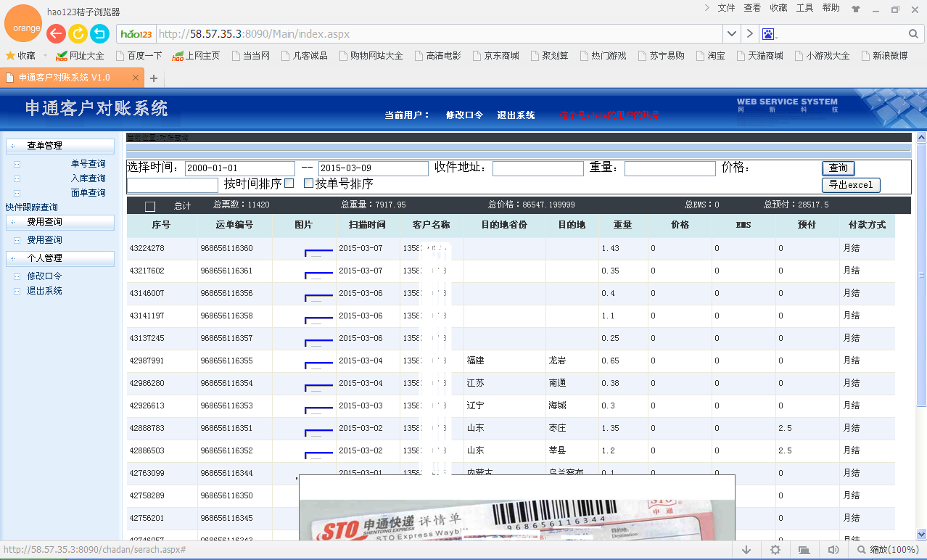Click the blue undo-close-tab icon
The height and width of the screenshot is (560, 927).
[x=99, y=34]
